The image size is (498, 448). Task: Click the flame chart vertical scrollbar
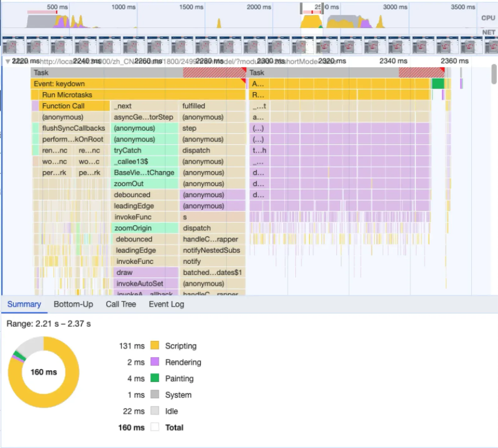click(x=494, y=74)
